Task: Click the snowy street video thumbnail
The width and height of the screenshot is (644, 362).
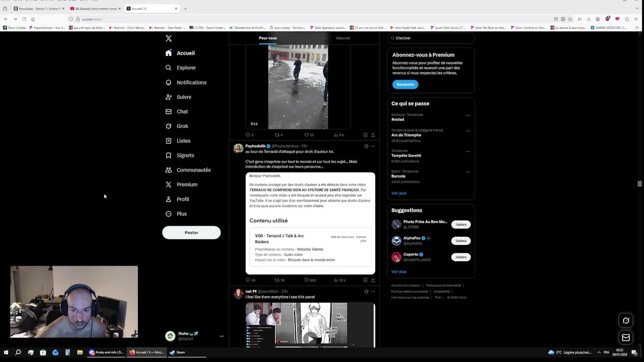Action: point(298,86)
